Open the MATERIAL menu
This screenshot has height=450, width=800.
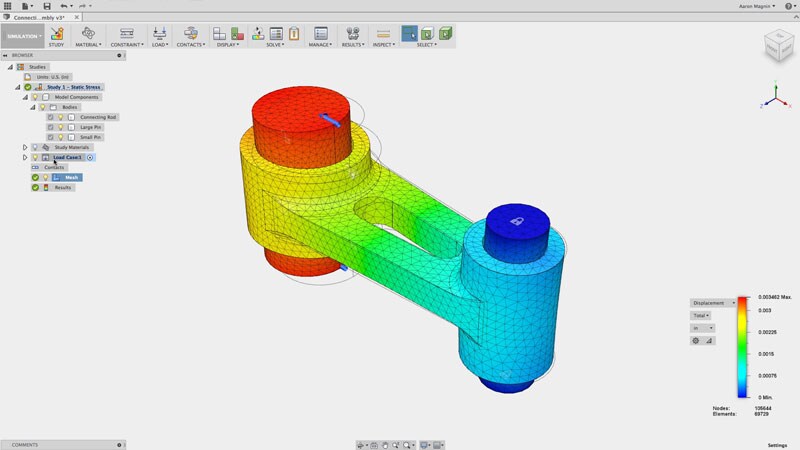pyautogui.click(x=88, y=45)
